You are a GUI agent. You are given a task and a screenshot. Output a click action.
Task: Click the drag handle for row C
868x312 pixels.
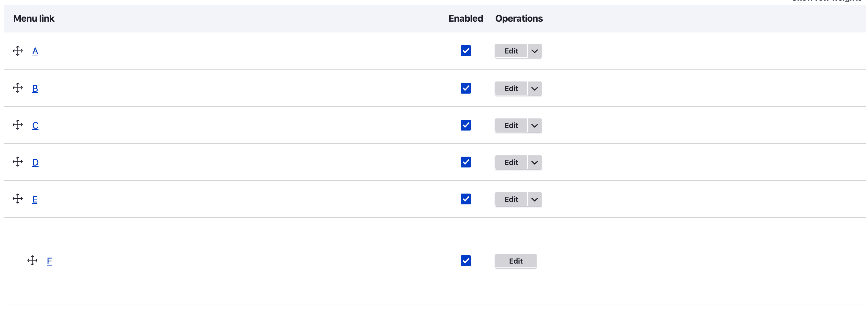(x=18, y=125)
